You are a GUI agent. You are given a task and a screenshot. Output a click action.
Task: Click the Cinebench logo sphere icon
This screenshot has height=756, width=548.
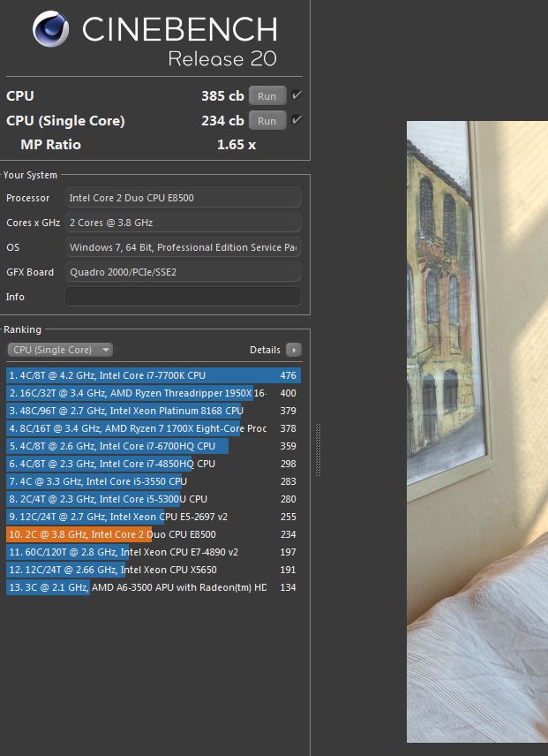pyautogui.click(x=50, y=29)
